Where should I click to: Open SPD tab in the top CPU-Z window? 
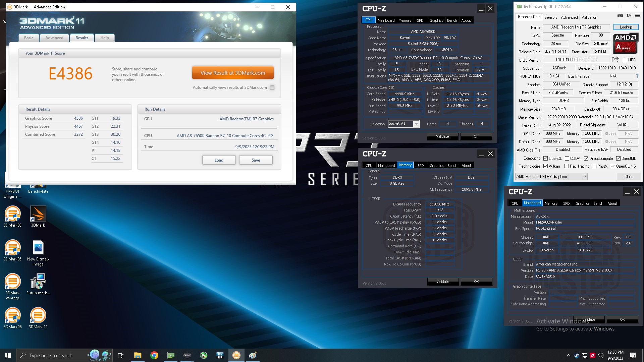point(420,20)
